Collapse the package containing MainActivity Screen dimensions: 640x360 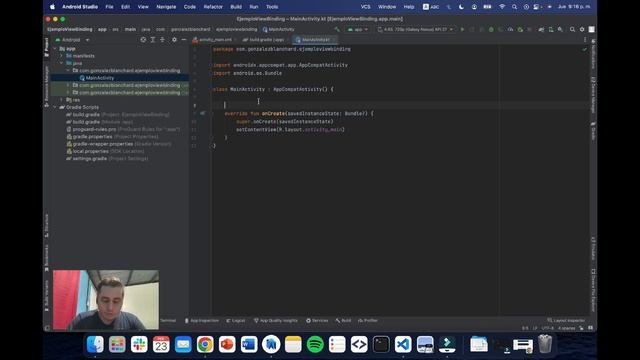tap(68, 71)
